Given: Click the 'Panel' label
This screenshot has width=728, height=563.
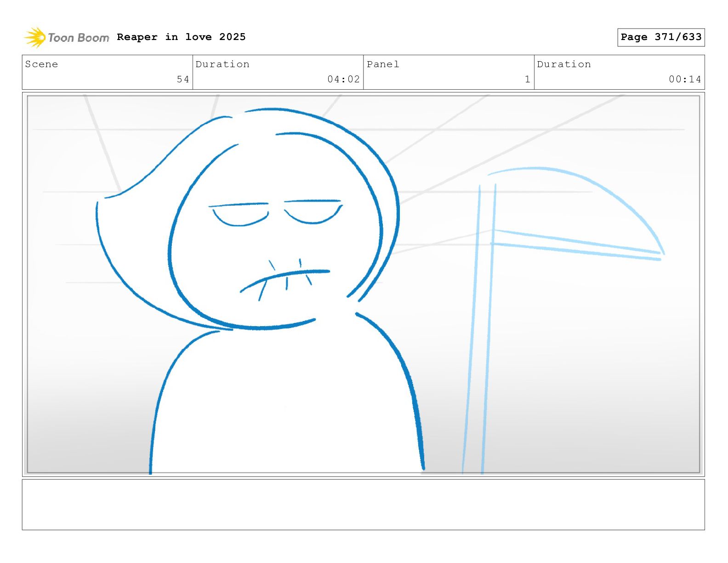Looking at the screenshot, I should pyautogui.click(x=383, y=64).
